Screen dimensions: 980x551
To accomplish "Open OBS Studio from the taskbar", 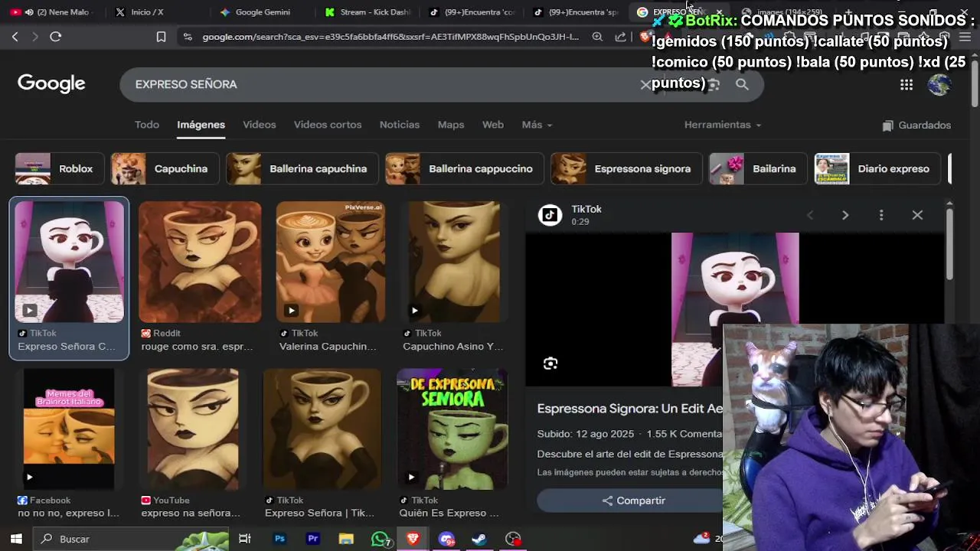I will pos(513,539).
